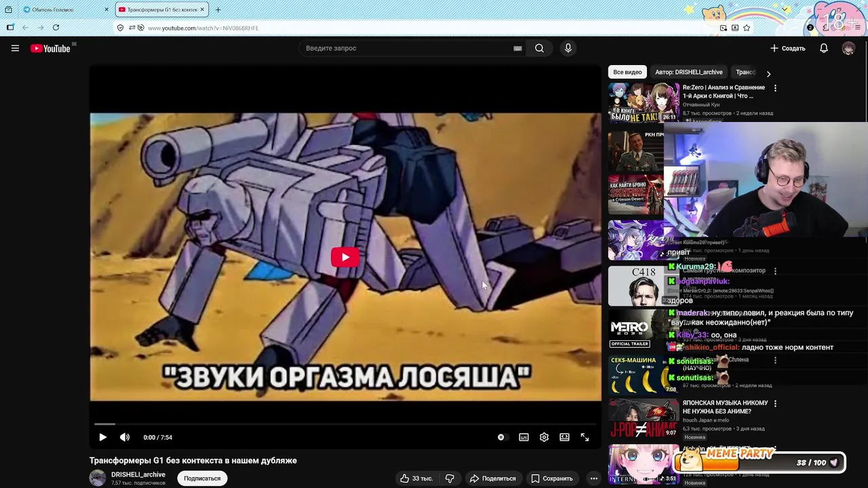Click the small play button in player controls
Image resolution: width=868 pixels, height=488 pixels.
(x=102, y=437)
